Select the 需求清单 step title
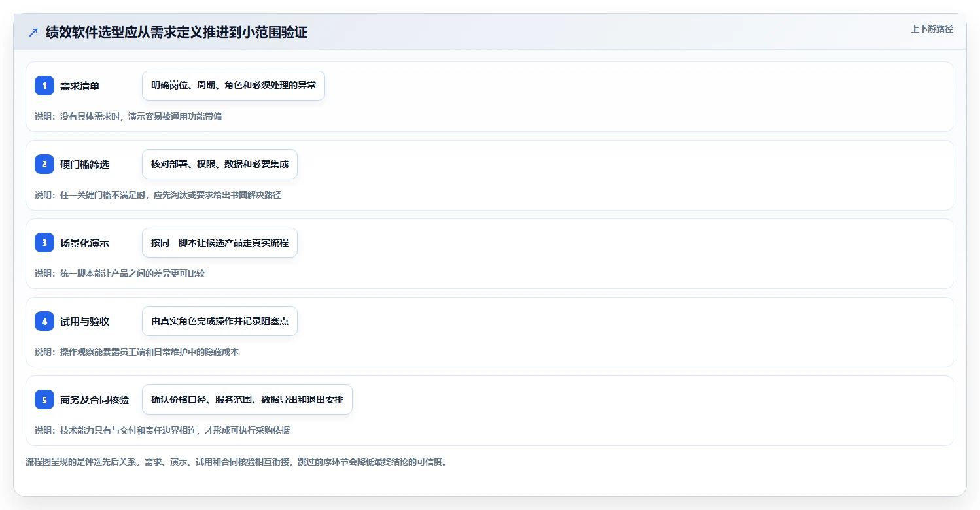980x510 pixels. [80, 86]
